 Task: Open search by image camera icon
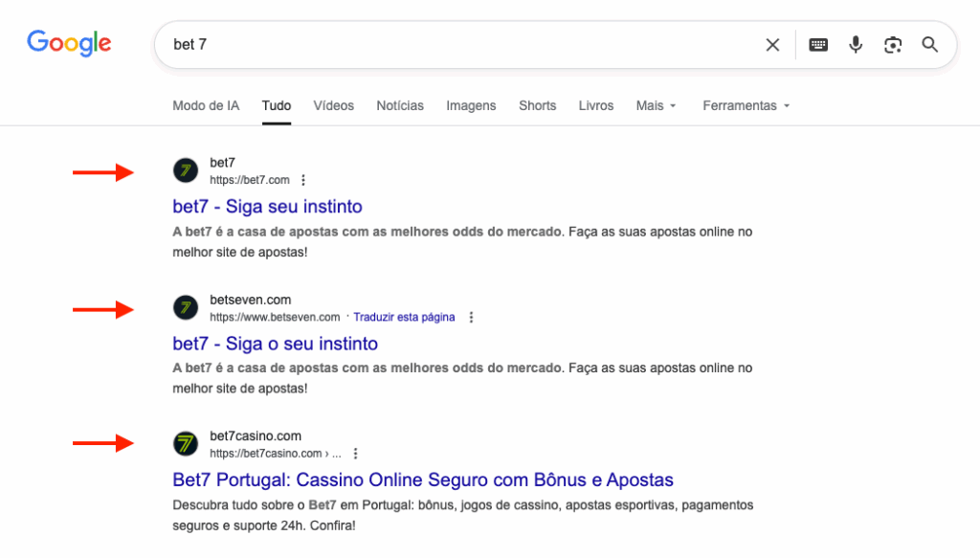[893, 45]
